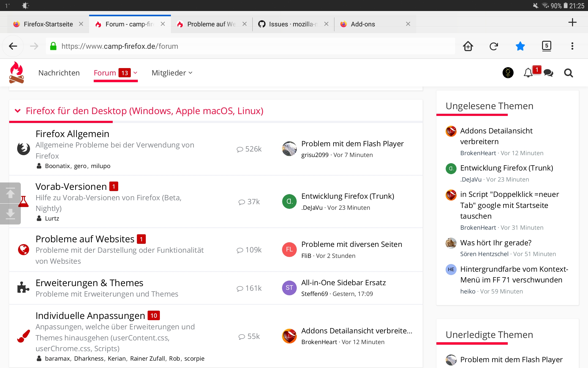This screenshot has width=588, height=368.
Task: Open a new tab with plus
Action: pyautogui.click(x=572, y=22)
